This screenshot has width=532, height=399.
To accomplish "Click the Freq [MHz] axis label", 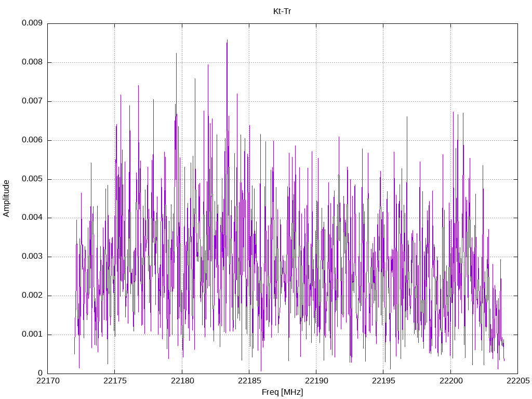I will pyautogui.click(x=282, y=392).
